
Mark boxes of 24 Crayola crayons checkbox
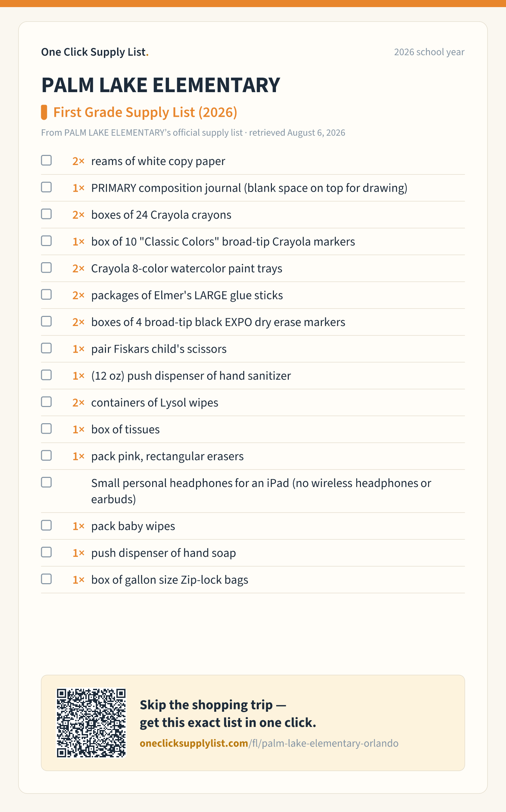46,214
